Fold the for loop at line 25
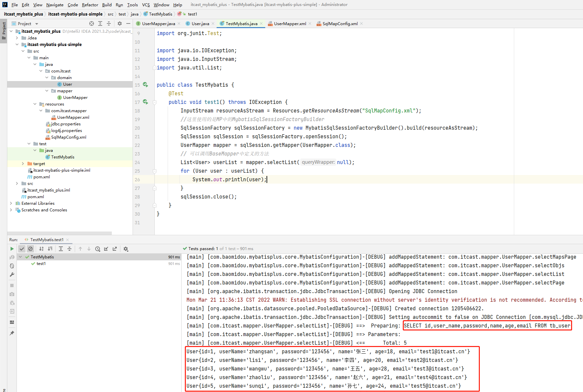583x392 pixels. click(x=154, y=171)
